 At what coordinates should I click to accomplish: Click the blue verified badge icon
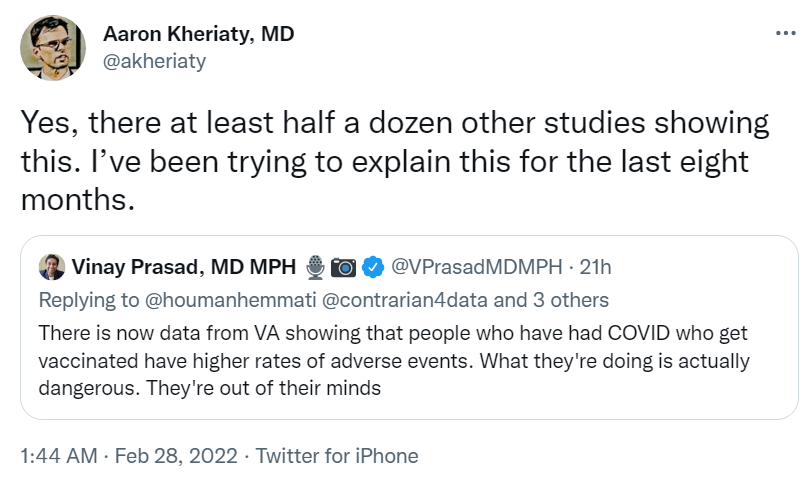pos(373,267)
